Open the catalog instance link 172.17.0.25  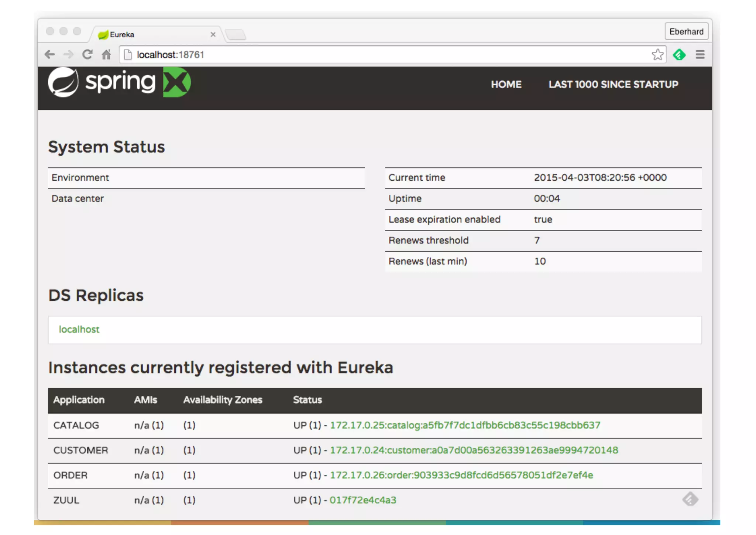[465, 425]
